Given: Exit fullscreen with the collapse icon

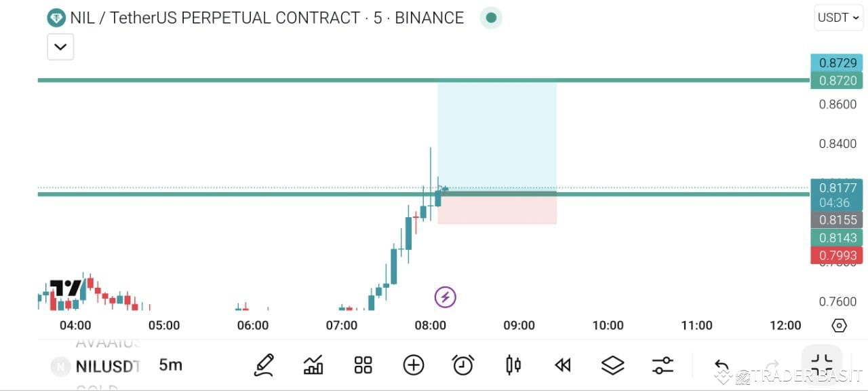Looking at the screenshot, I should [x=822, y=365].
